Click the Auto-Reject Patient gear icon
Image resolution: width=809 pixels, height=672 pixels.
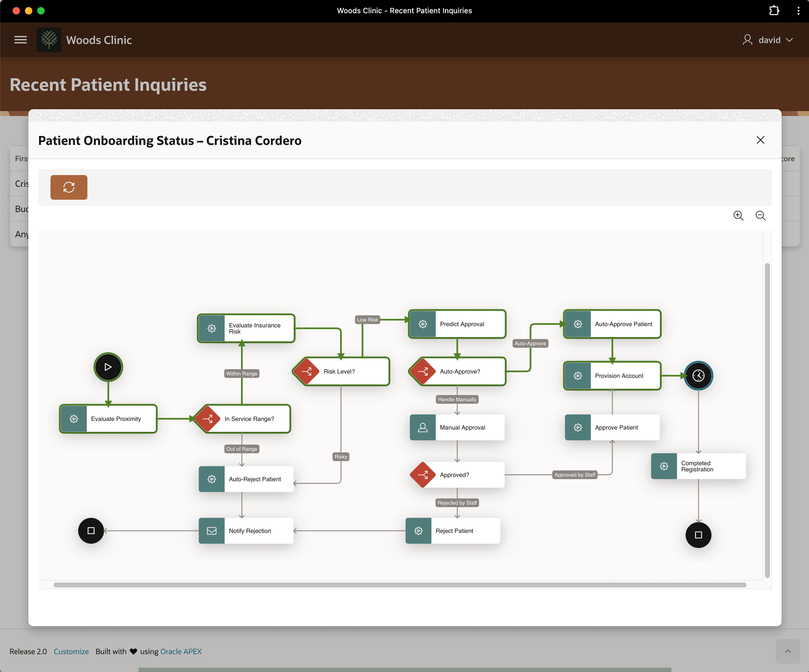click(x=211, y=479)
